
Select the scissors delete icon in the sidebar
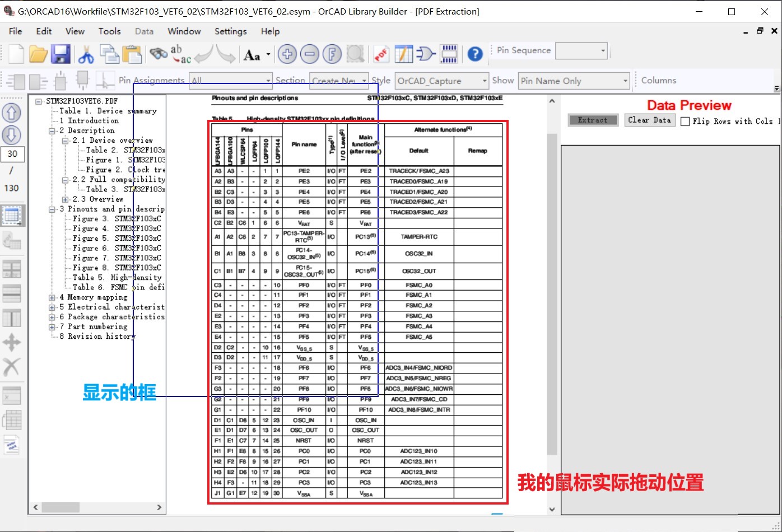(12, 367)
